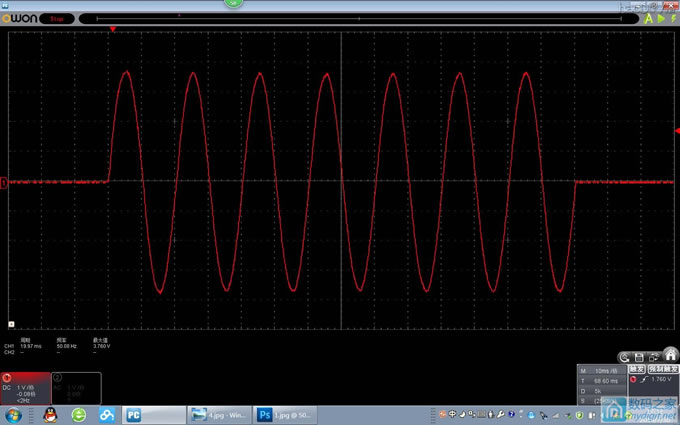
Task: Click the Home icon in bottom-right panel
Action: pos(671,355)
